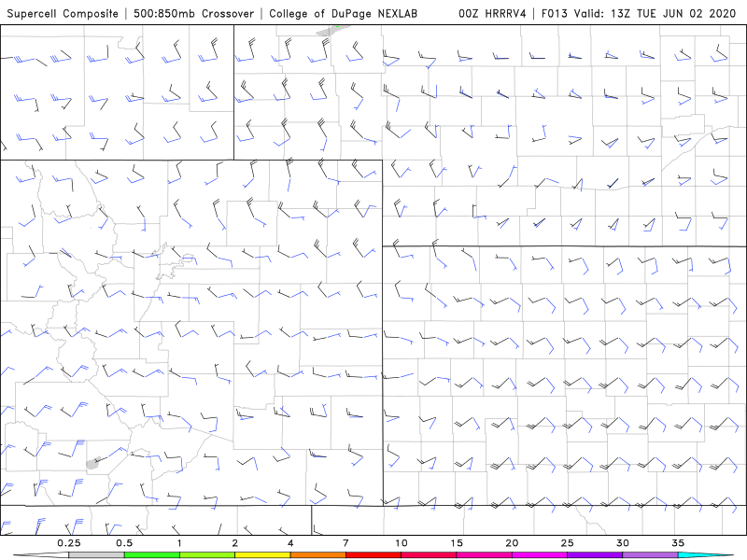Click the legend value 20
The width and height of the screenshot is (747, 560).
pyautogui.click(x=512, y=543)
